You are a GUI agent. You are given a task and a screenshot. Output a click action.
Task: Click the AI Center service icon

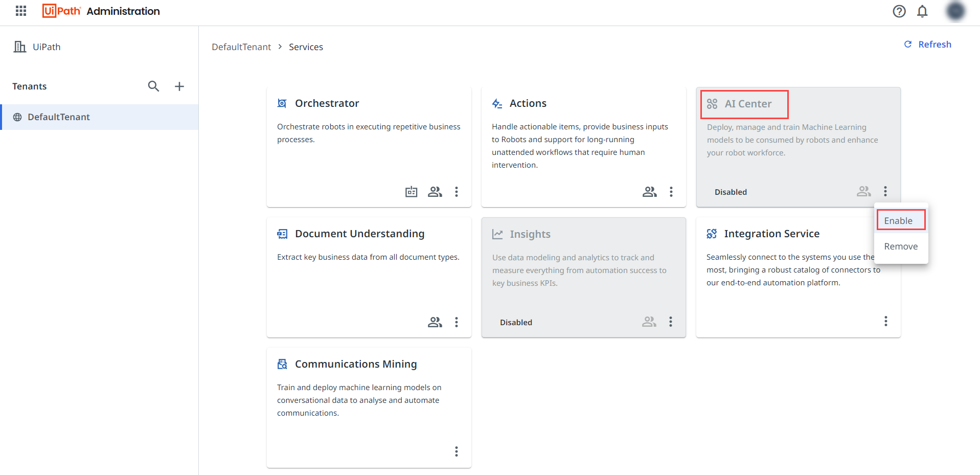pos(712,104)
